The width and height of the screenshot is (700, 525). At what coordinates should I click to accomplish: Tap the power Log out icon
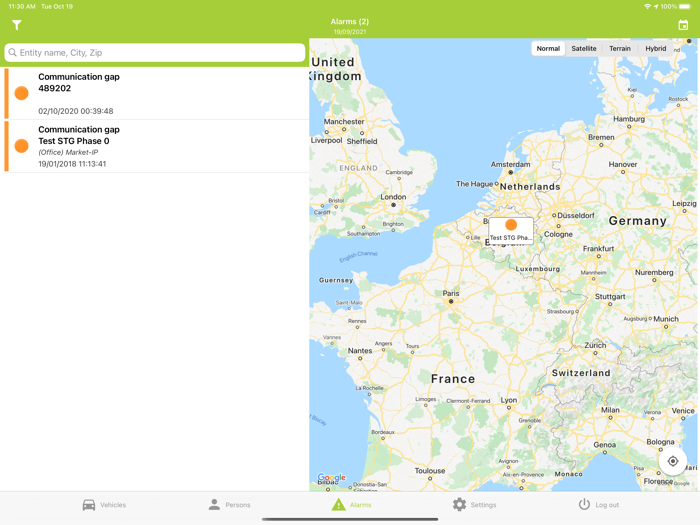coord(584,504)
